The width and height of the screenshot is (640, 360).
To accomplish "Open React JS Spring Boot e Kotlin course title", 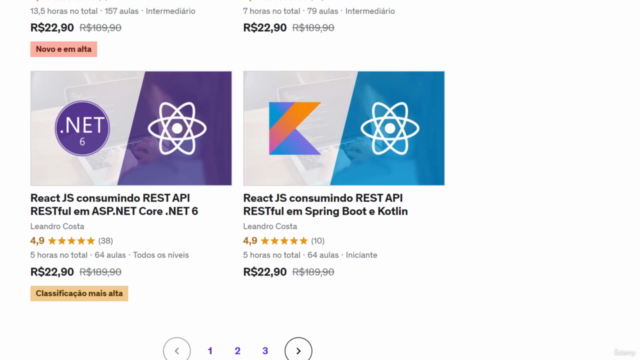I will pyautogui.click(x=325, y=204).
